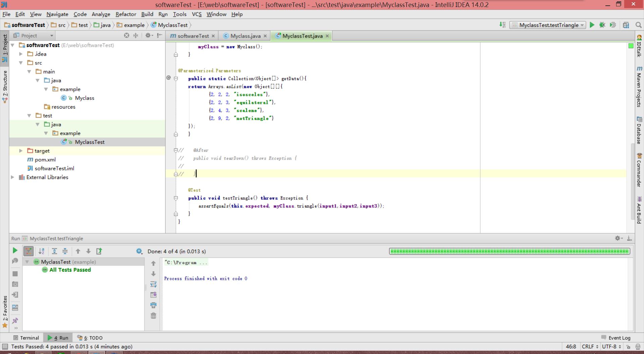Click line position 46:8 in status bar
Image resolution: width=644 pixels, height=354 pixels.
pos(571,347)
